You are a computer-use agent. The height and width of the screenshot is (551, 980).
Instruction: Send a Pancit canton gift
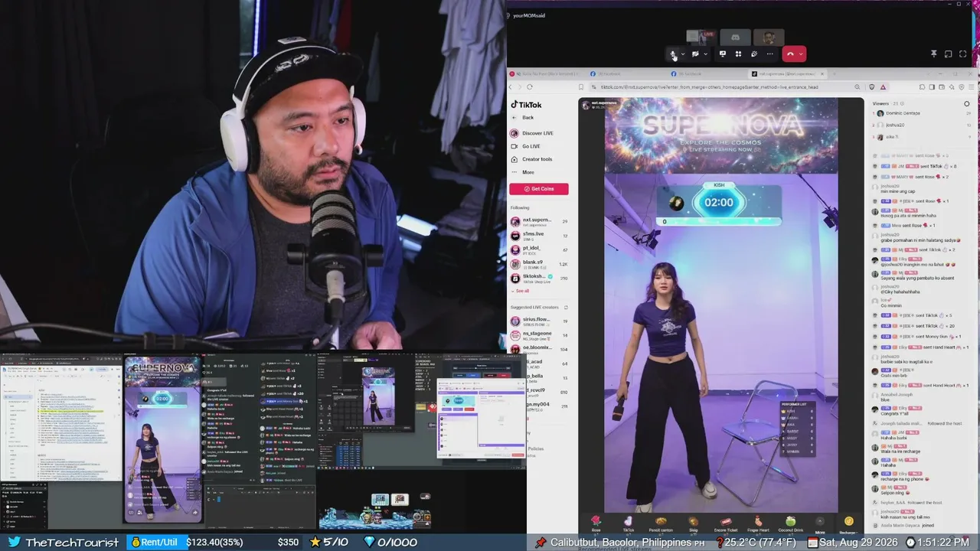(x=661, y=523)
